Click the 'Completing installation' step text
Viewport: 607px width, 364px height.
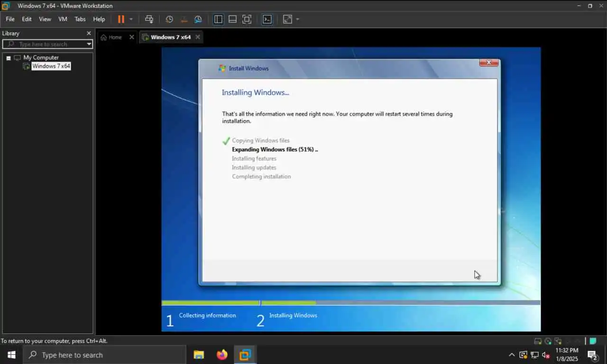tap(261, 176)
